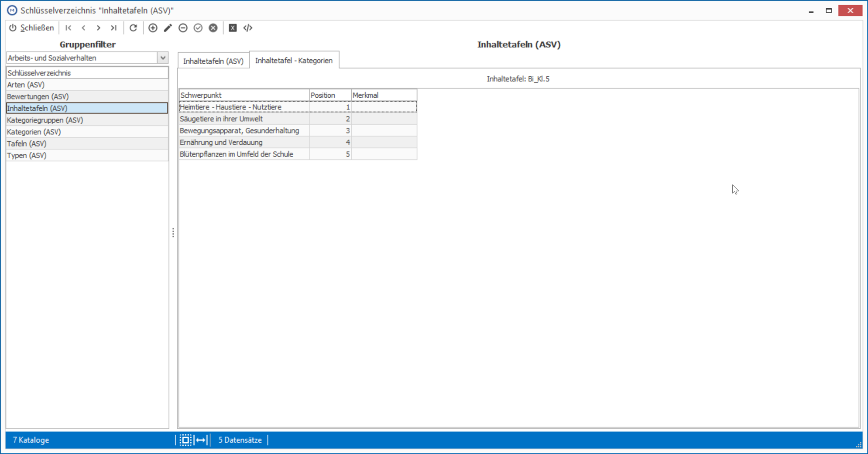Toggle fit column width icon in status bar

201,440
